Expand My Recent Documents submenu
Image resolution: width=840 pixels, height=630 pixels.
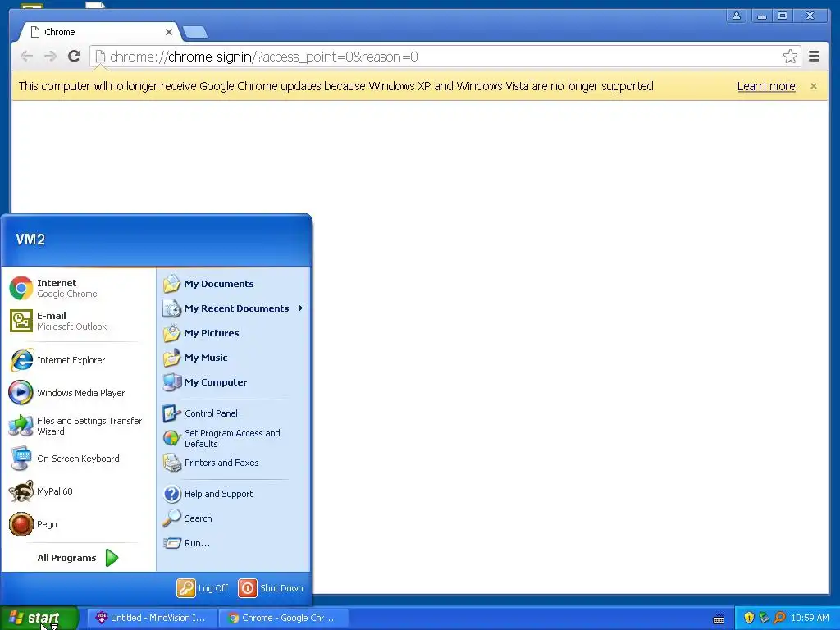(234, 308)
